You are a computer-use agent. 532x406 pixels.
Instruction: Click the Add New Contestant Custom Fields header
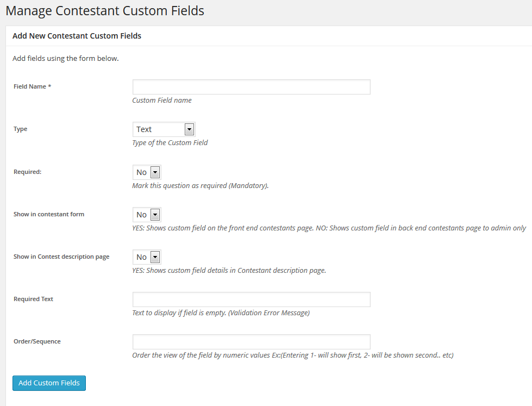[x=77, y=36]
